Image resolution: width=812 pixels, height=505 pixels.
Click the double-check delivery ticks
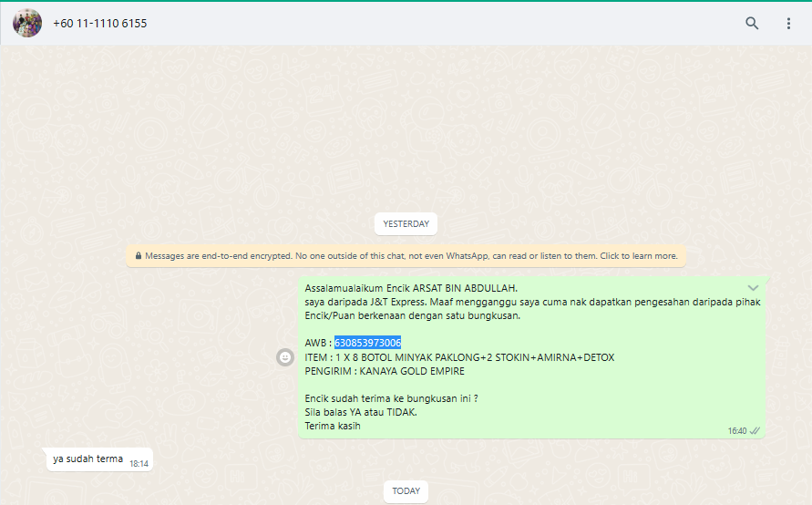pyautogui.click(x=755, y=430)
